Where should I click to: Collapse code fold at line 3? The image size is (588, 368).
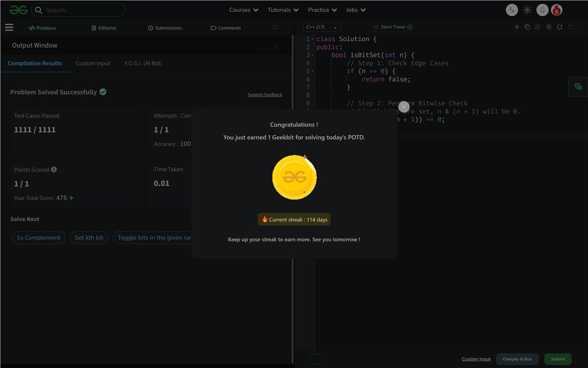(312, 55)
